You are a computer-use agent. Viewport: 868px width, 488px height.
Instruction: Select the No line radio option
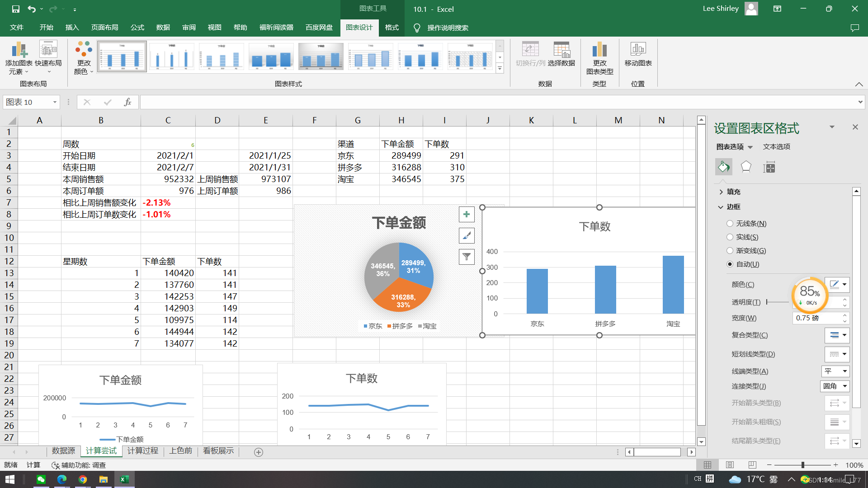tap(730, 224)
